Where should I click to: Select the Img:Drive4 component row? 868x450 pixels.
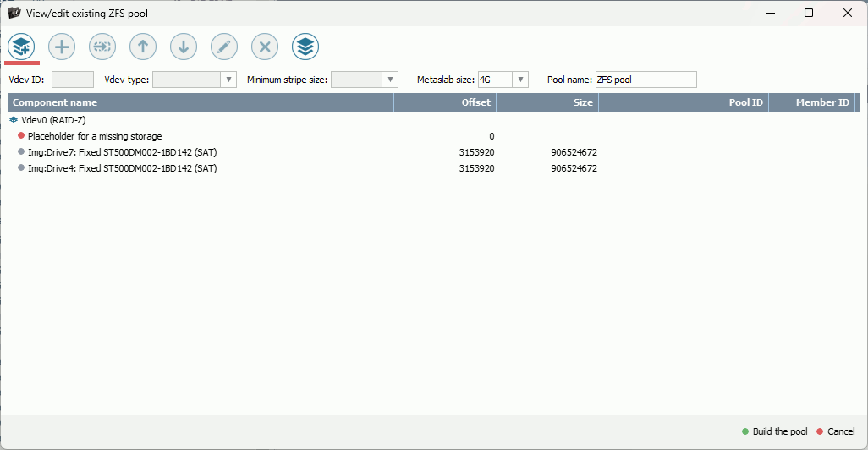[122, 168]
